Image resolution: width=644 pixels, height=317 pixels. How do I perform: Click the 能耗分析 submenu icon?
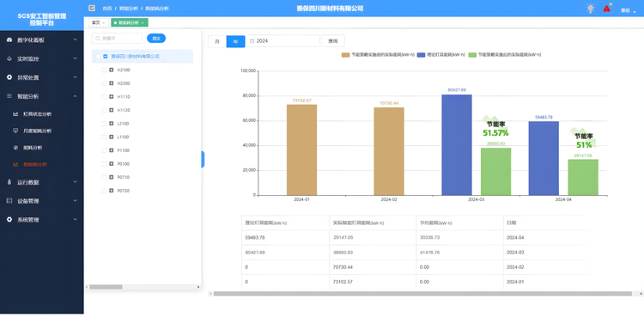click(x=15, y=148)
